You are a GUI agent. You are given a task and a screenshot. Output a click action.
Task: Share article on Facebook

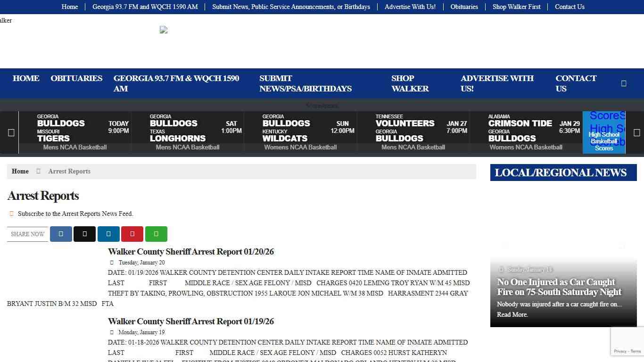pyautogui.click(x=61, y=234)
